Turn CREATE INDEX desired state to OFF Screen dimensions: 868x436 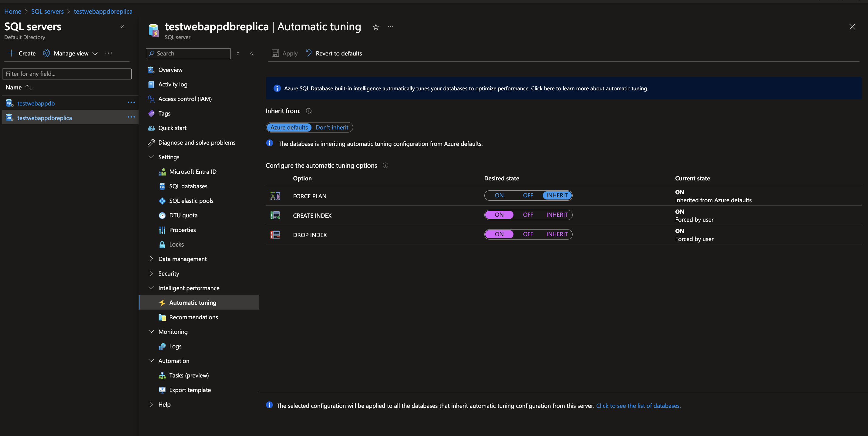pyautogui.click(x=528, y=215)
